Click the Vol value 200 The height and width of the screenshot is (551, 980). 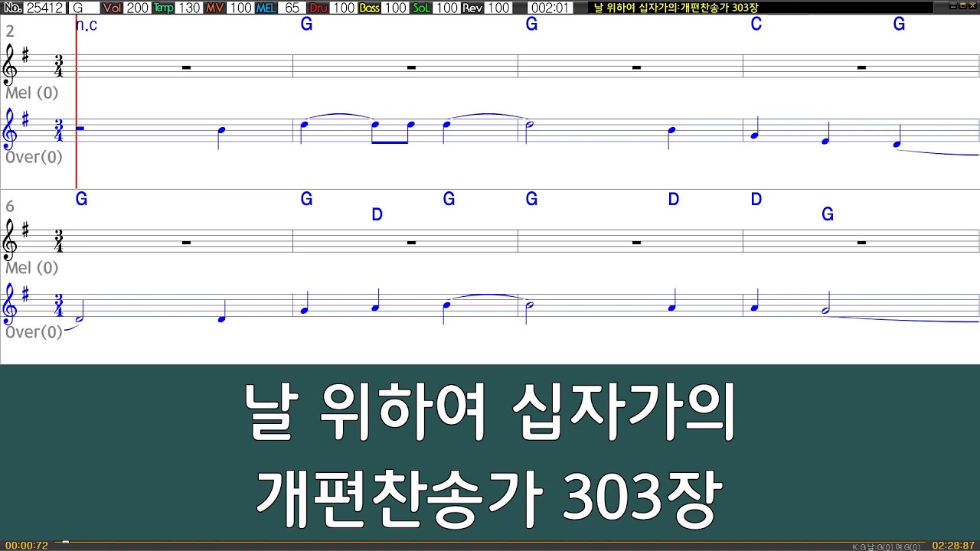[137, 8]
